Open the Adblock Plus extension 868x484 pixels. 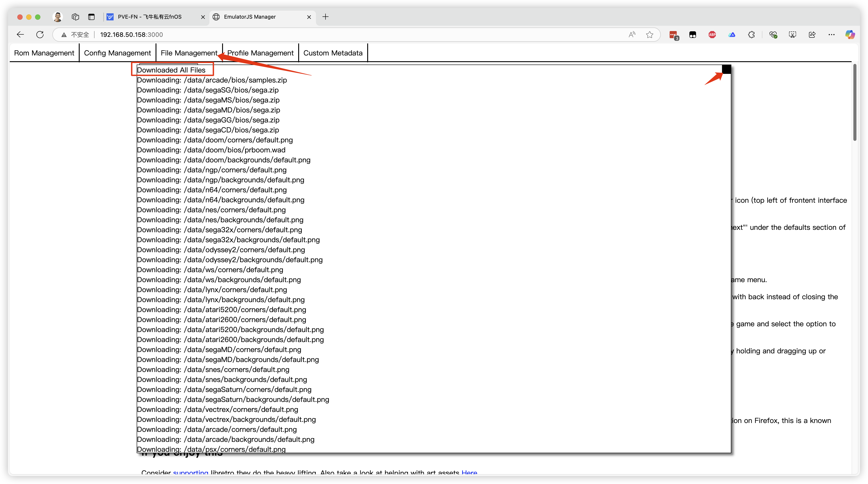712,35
